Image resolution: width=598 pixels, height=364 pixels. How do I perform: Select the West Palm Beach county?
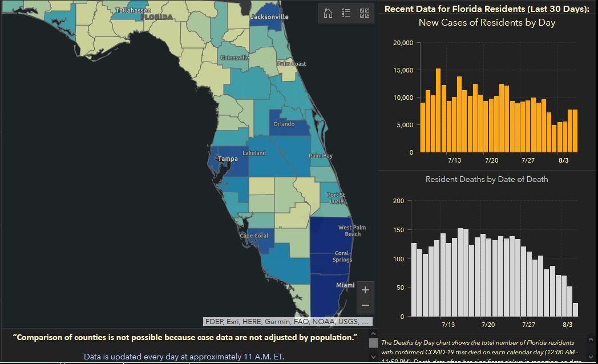click(x=331, y=234)
